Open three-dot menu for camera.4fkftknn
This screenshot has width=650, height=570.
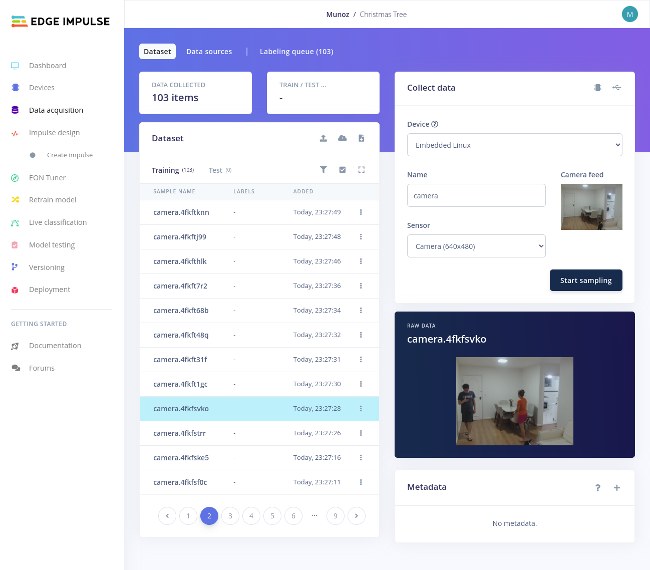point(361,212)
